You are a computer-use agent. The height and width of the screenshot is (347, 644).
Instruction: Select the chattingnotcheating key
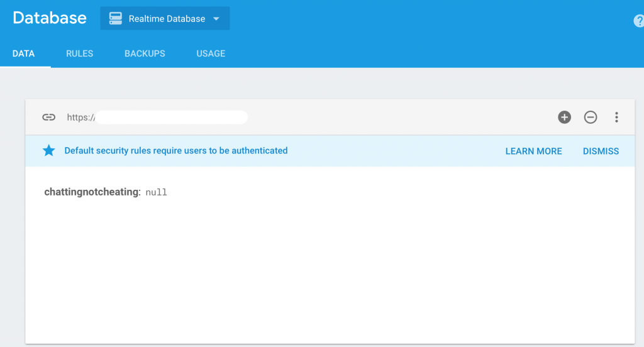(x=91, y=192)
